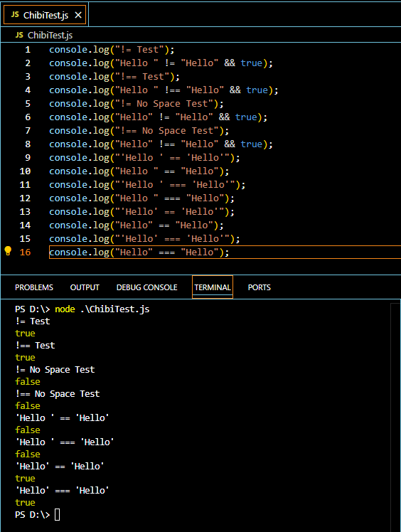The height and width of the screenshot is (532, 401).
Task: Click the node .\ChibiTest.js command text
Action: (x=102, y=309)
